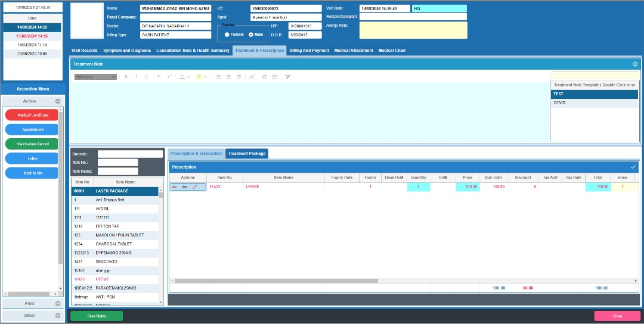Click the Save Notes button

pos(97,316)
